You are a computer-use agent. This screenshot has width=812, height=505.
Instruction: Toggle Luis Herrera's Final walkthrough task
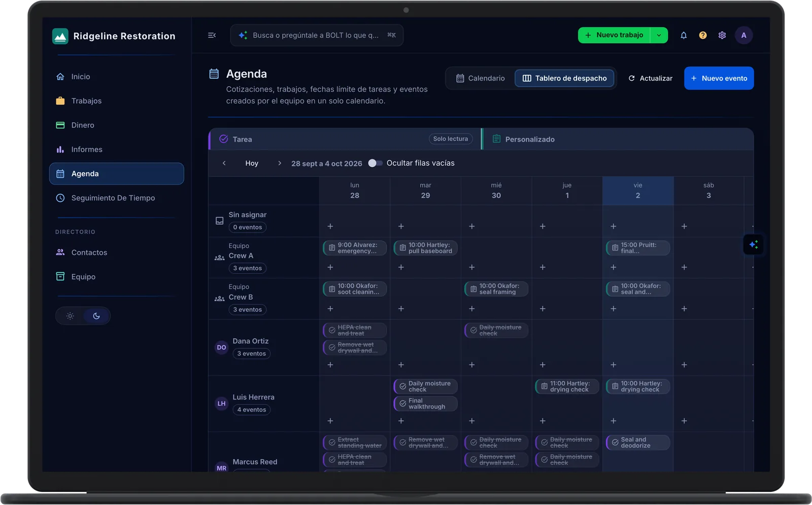(403, 404)
